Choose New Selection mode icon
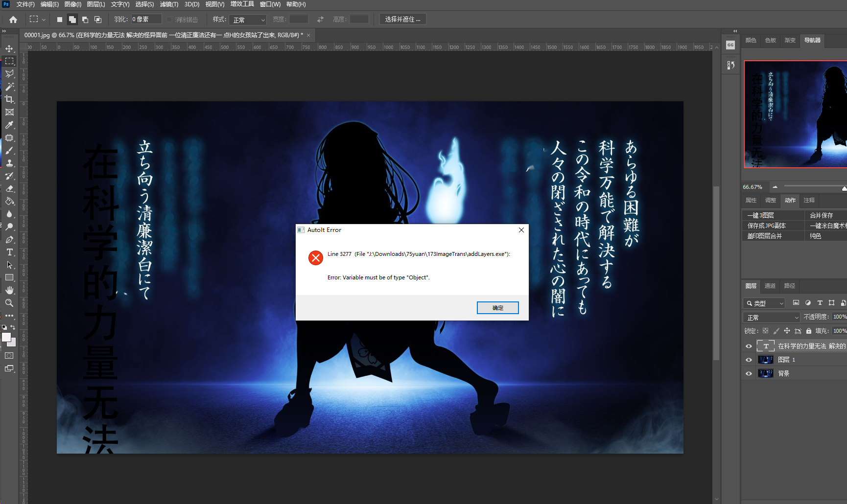847x504 pixels. tap(60, 20)
